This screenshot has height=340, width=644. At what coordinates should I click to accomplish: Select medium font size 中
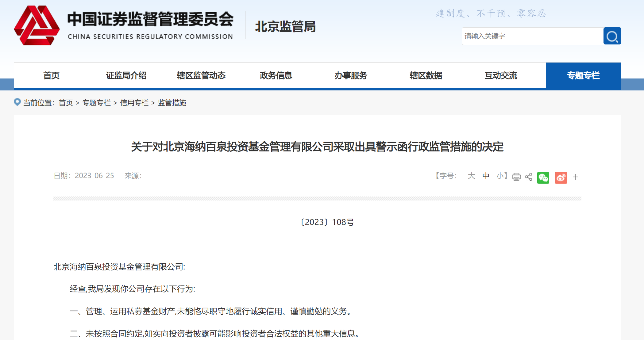point(486,176)
